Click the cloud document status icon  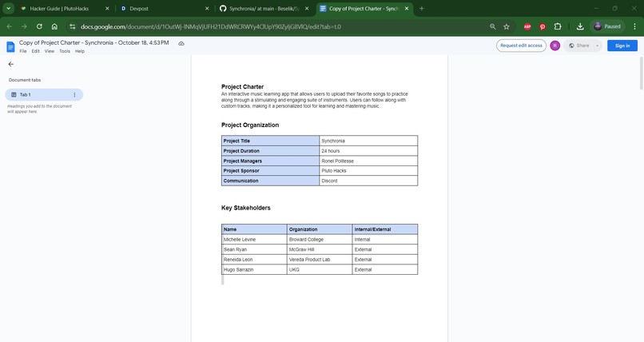[181, 43]
